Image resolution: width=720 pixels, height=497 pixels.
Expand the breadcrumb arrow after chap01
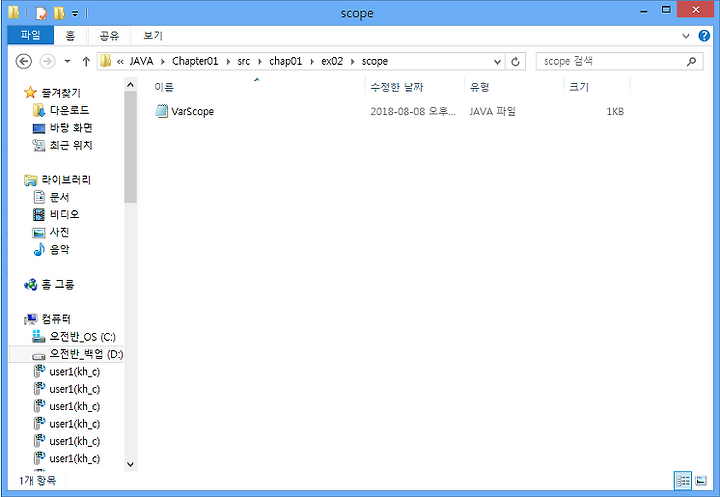[312, 62]
